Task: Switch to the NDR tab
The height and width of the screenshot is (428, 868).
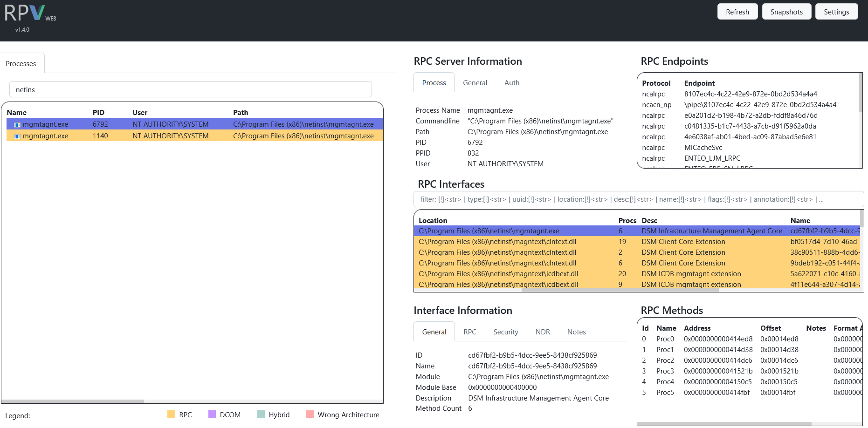Action: tap(543, 332)
